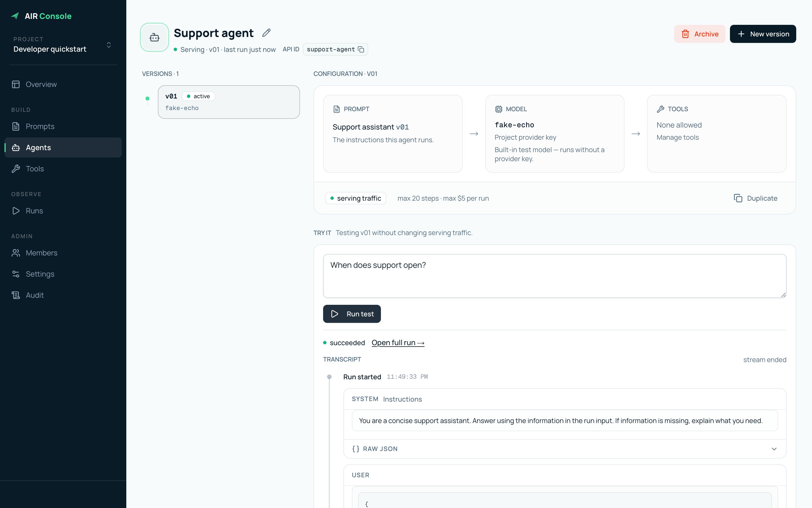Open Members admin page
Viewport: 812px width, 508px height.
(x=63, y=253)
